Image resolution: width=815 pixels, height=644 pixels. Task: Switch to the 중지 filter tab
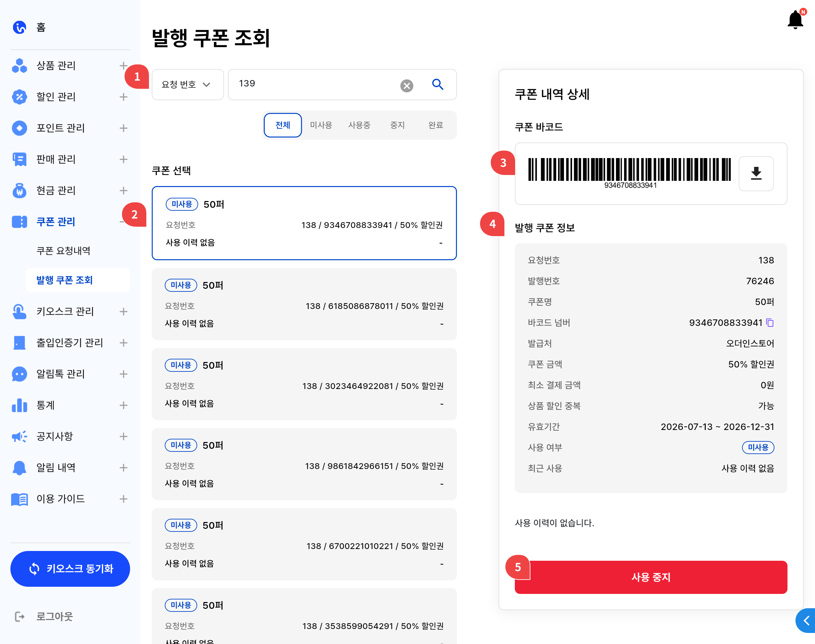(x=397, y=125)
